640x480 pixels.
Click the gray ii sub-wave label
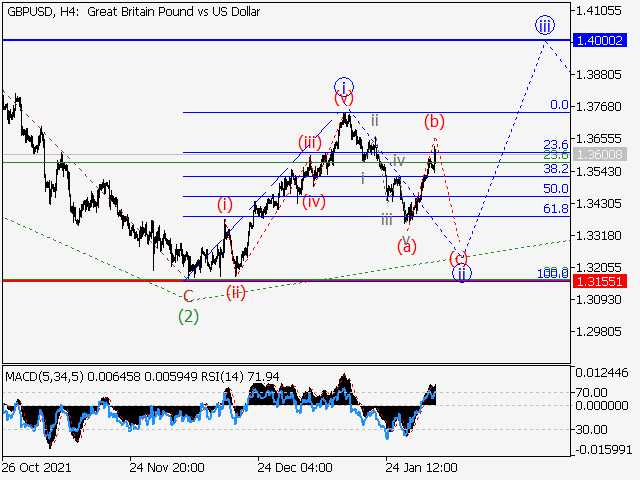click(x=375, y=120)
